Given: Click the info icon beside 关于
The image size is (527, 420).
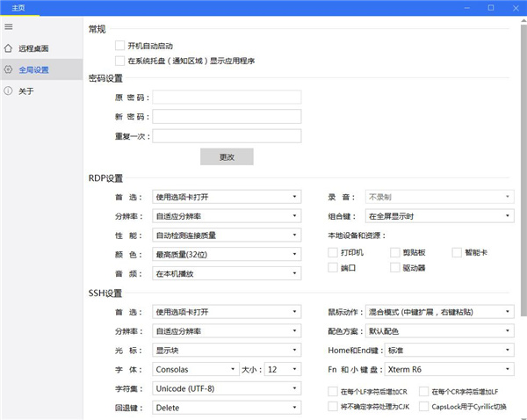Looking at the screenshot, I should pos(8,91).
